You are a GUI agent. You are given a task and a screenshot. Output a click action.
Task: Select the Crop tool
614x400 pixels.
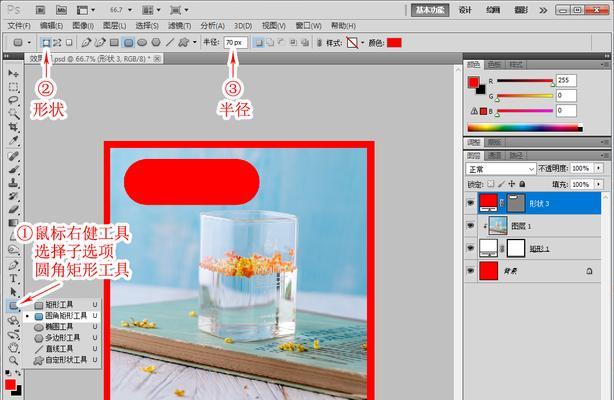pyautogui.click(x=13, y=127)
